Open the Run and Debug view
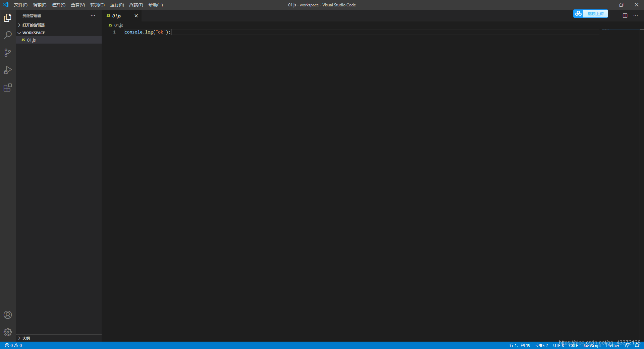The image size is (644, 349). (x=8, y=70)
